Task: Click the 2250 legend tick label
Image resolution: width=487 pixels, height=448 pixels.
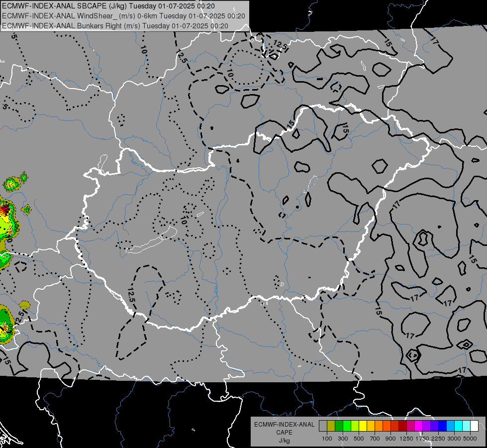Action: [x=438, y=439]
